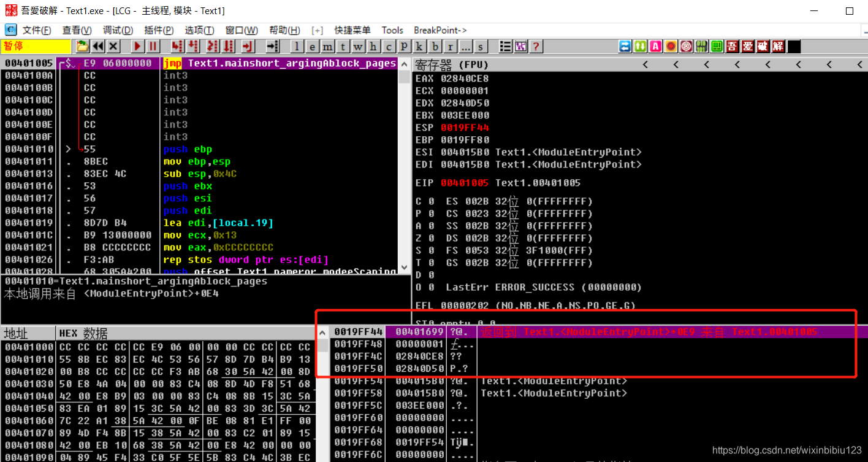Show windows list with 'w' button
Screen dimensions: 868x462
point(359,47)
